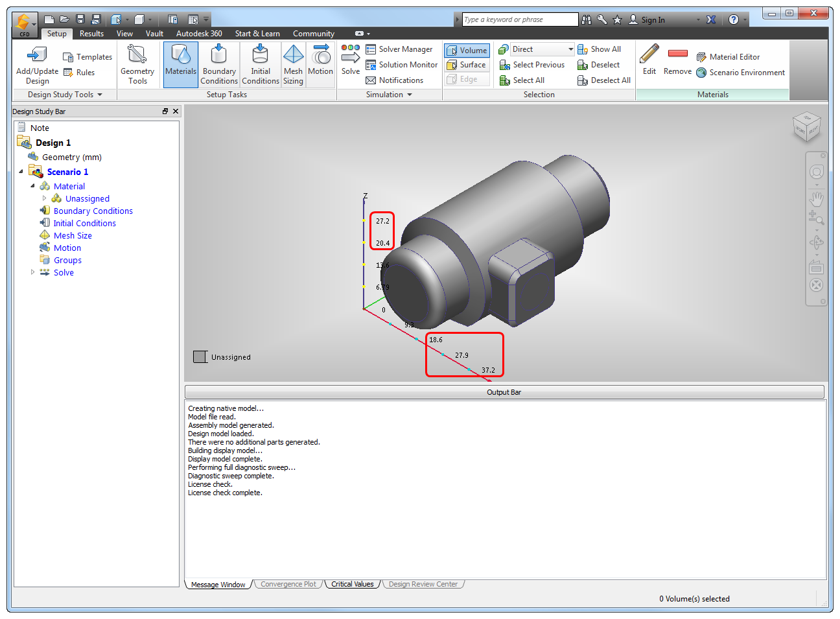Screen dimensions: 840x619
Task: Click the New file icon in quick access toolbar
Action: click(x=49, y=19)
